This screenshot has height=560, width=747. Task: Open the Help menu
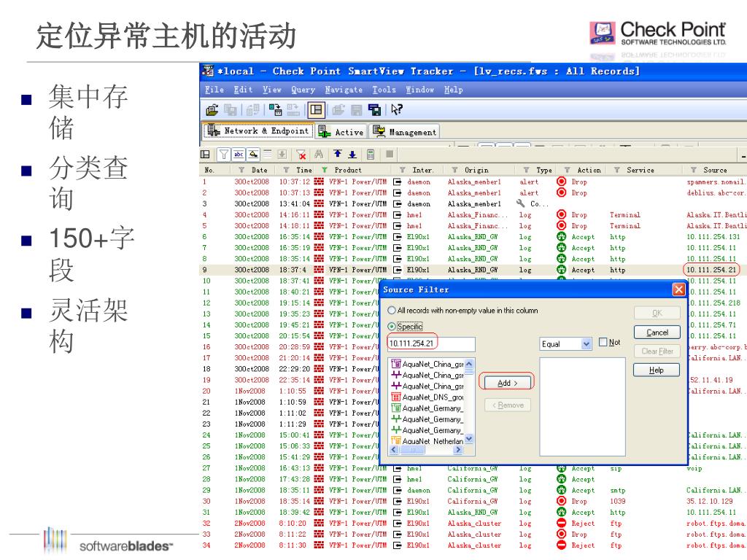[x=454, y=90]
